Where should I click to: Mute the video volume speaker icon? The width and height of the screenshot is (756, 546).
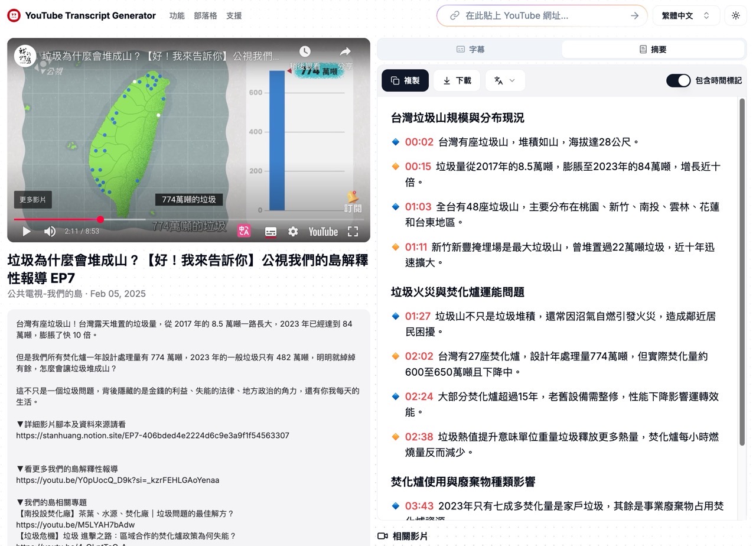point(50,232)
